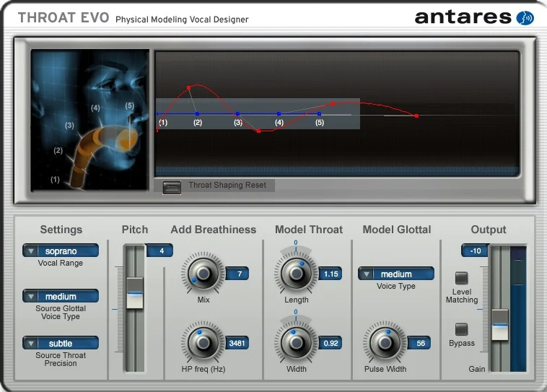This screenshot has height=392, width=547.
Task: Click blue throat point (1) on graph
Action: pyautogui.click(x=158, y=114)
